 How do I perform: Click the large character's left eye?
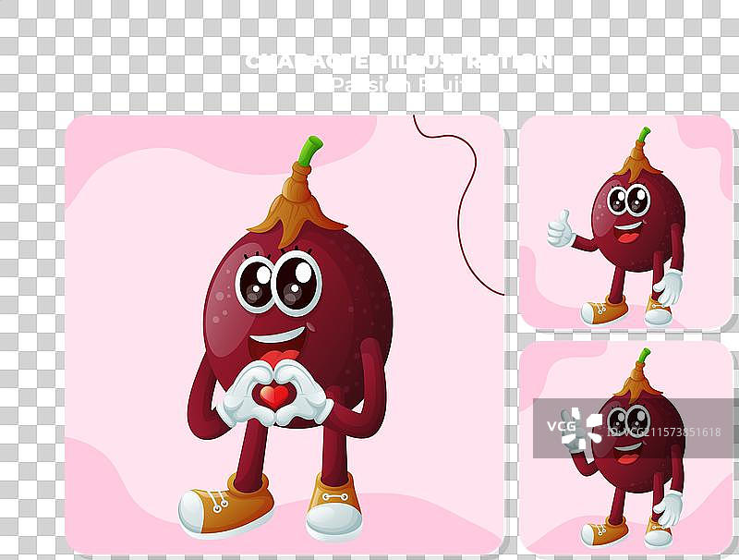[x=256, y=283]
